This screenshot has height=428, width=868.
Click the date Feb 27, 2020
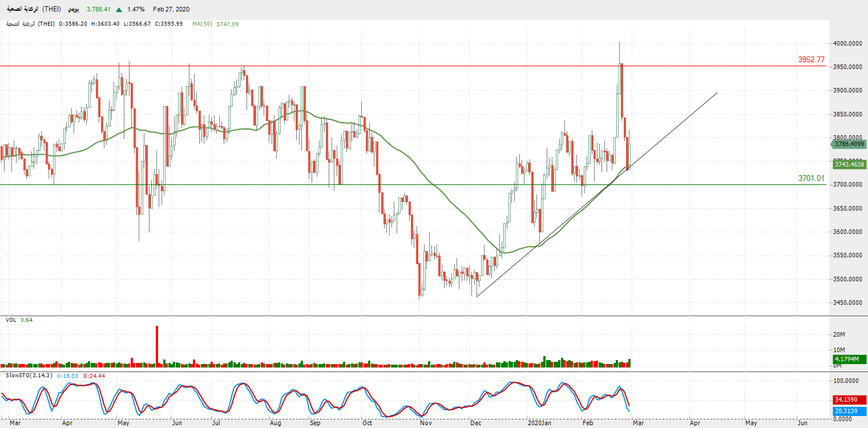(171, 10)
